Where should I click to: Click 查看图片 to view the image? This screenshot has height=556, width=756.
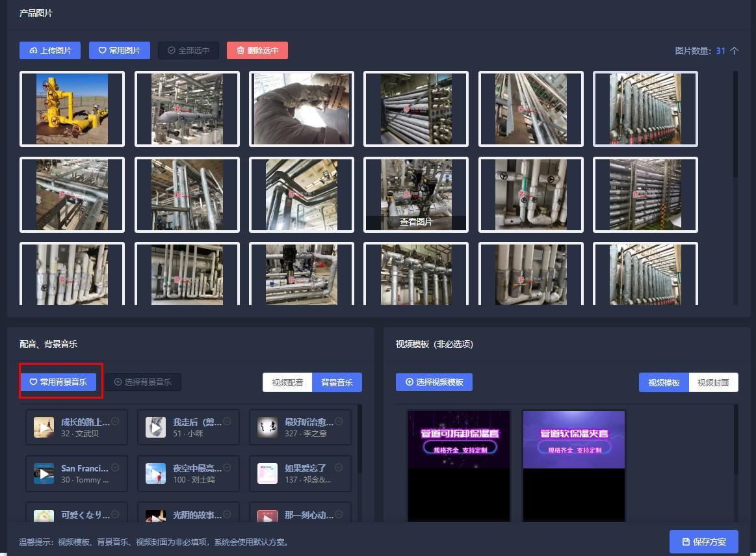coord(416,221)
